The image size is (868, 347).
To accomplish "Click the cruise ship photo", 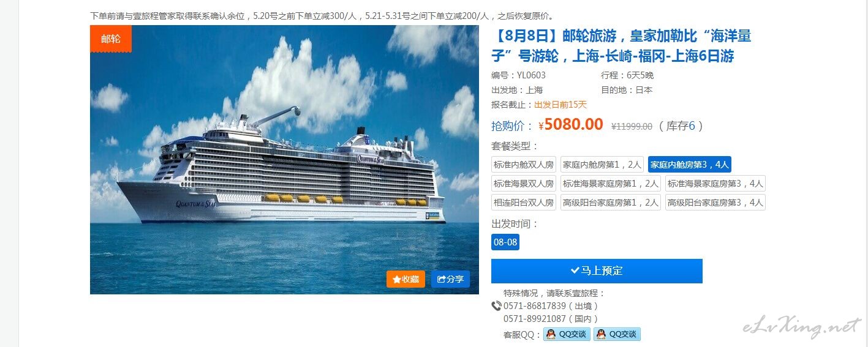I will 284,160.
